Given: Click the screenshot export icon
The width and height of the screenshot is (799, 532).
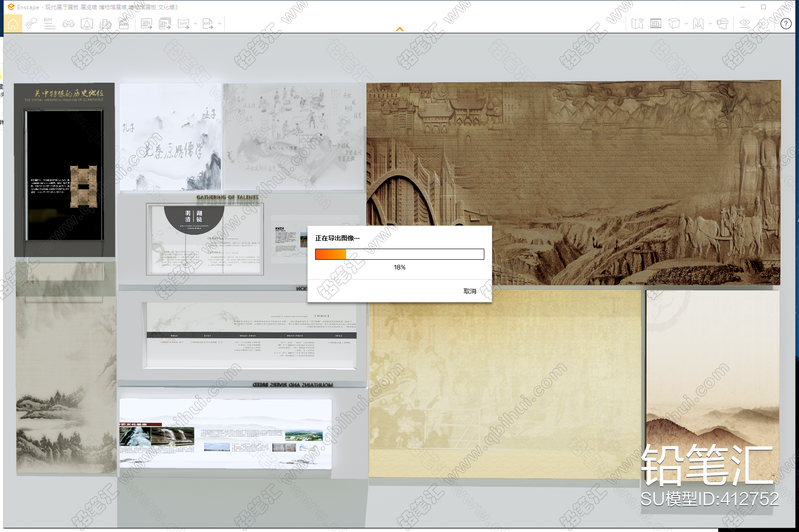Looking at the screenshot, I should point(146,24).
